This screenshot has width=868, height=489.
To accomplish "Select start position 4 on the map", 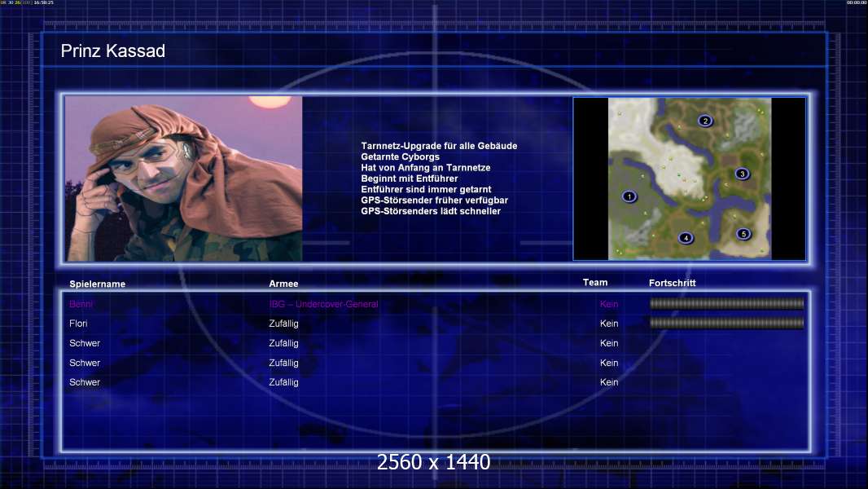I will point(686,238).
